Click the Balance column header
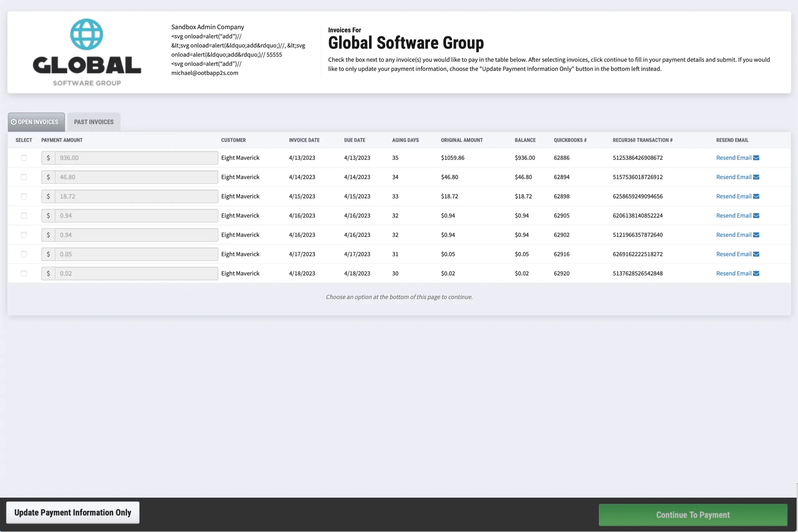 click(525, 140)
